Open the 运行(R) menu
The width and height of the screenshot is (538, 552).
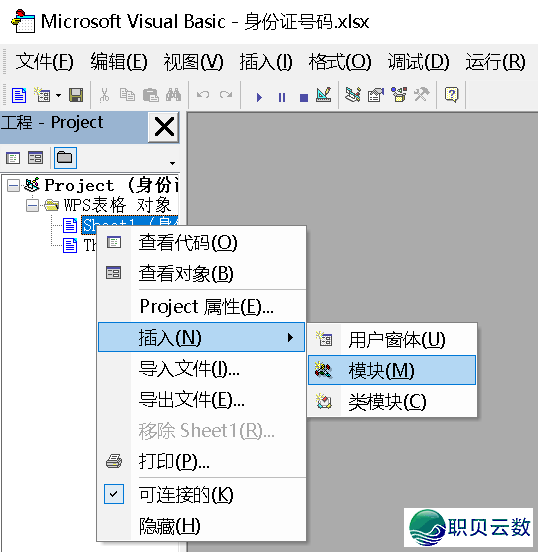coord(495,62)
